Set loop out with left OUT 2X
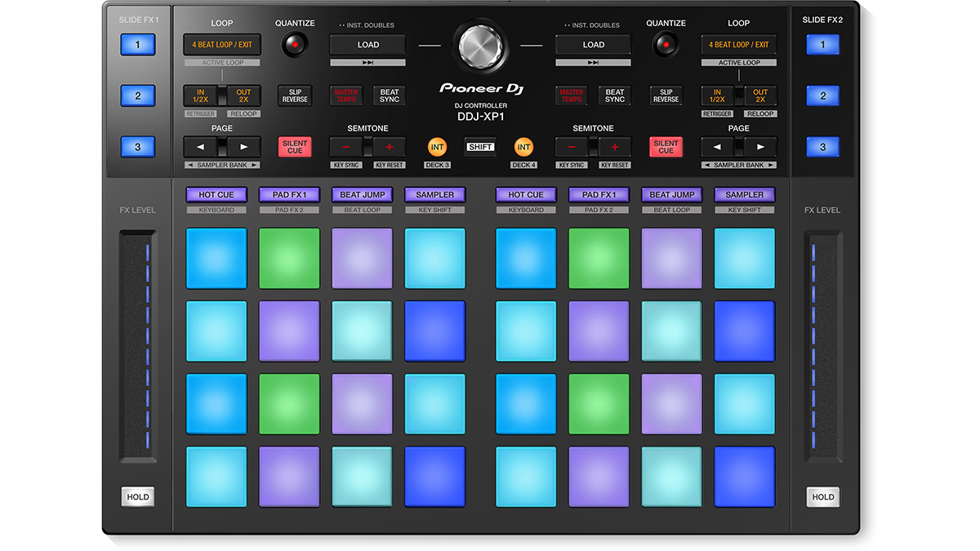The image size is (980, 551). click(x=243, y=96)
